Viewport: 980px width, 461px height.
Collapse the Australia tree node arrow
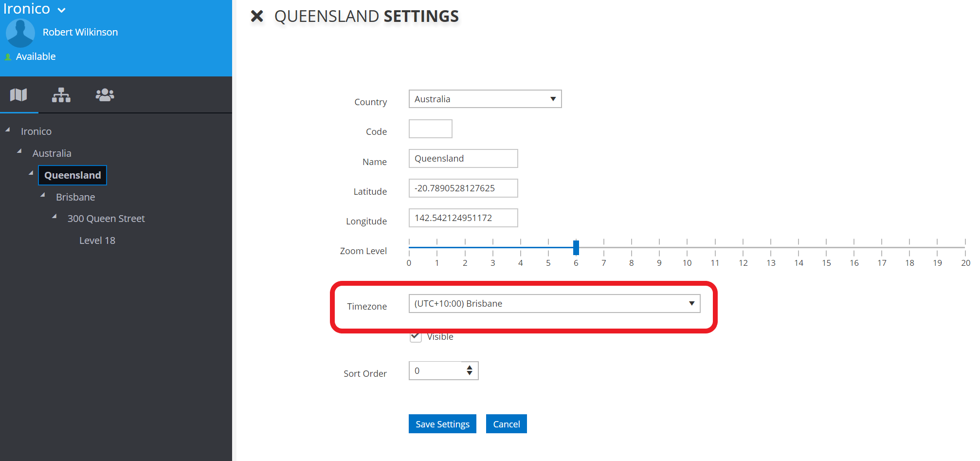point(19,151)
